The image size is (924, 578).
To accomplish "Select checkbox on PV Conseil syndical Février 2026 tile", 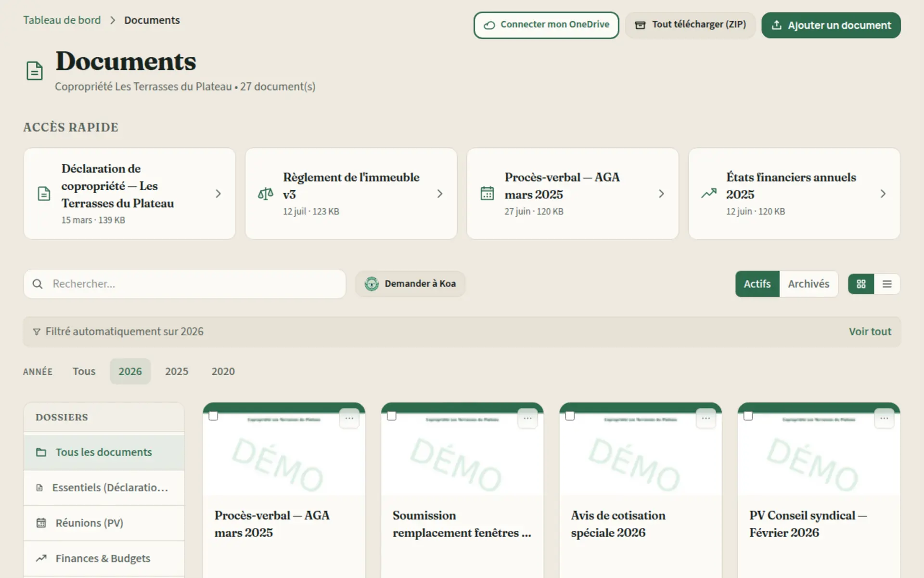I will pos(748,416).
